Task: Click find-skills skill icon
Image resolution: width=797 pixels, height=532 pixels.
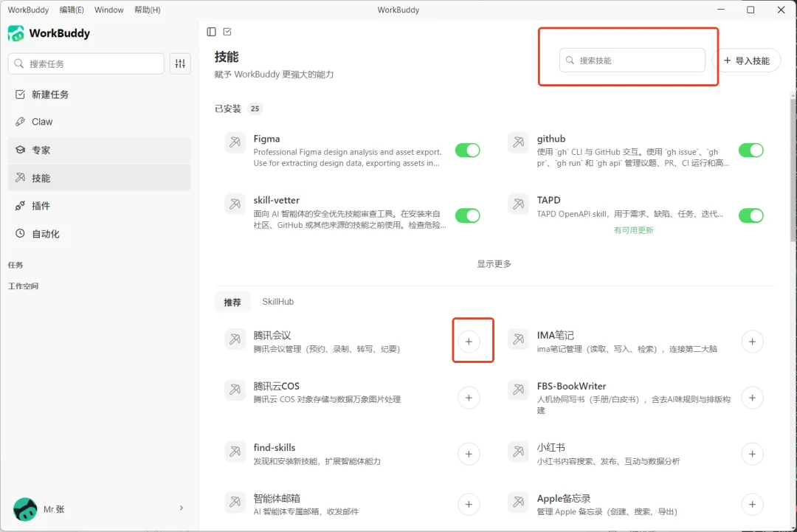Action: tap(235, 452)
